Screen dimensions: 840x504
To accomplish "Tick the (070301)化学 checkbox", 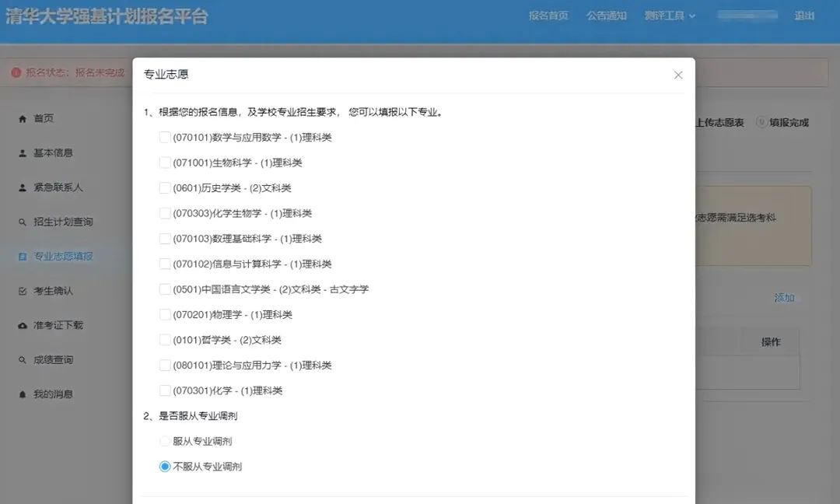I will (165, 390).
